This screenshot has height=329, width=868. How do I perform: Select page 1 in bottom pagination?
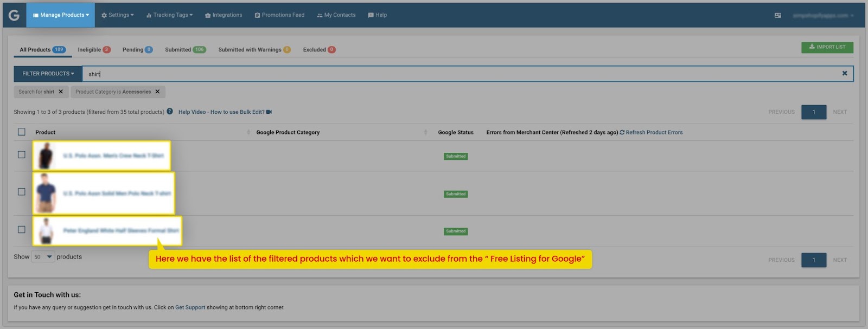[x=814, y=260]
